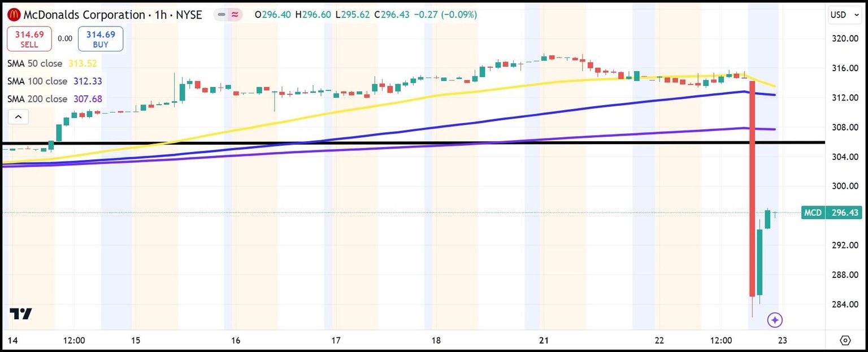Collapse the indicator legend with chevron
Image resolution: width=868 pixels, height=352 pixels.
tap(18, 117)
